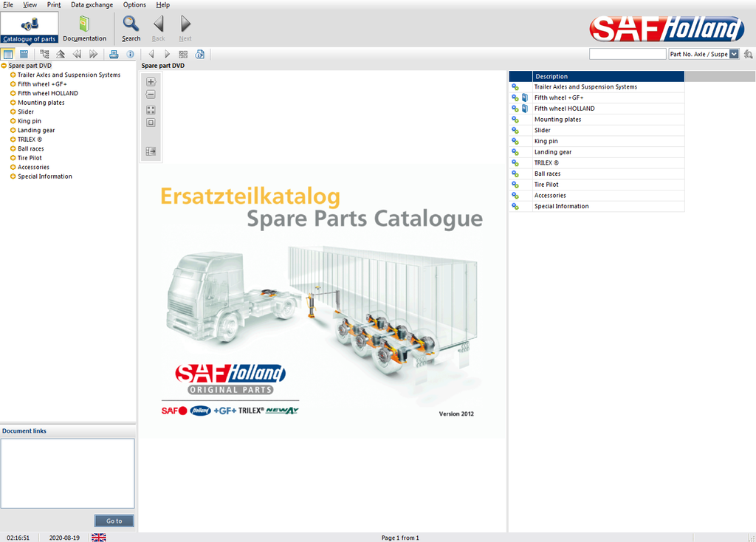The height and width of the screenshot is (542, 756).
Task: Click the fit-to-window image icon
Action: tap(151, 110)
